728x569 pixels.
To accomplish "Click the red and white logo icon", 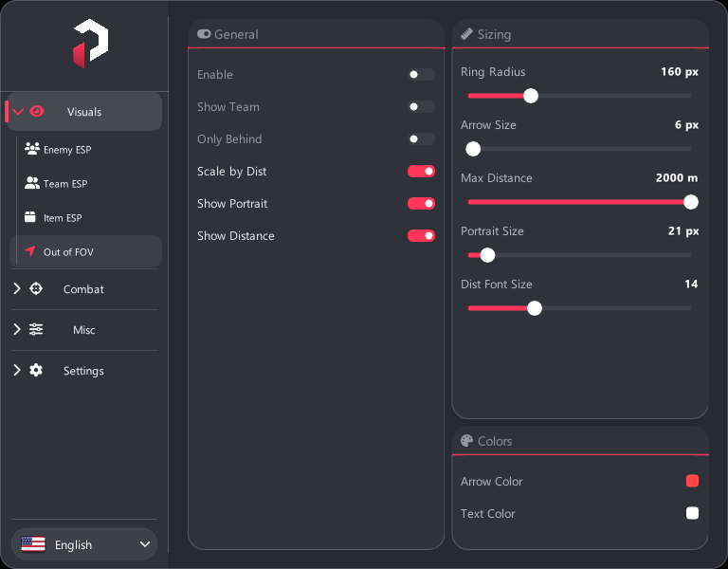I will coord(91,44).
